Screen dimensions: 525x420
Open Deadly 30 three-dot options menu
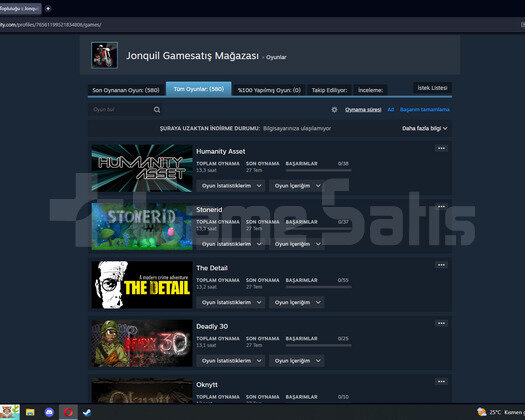click(x=441, y=323)
